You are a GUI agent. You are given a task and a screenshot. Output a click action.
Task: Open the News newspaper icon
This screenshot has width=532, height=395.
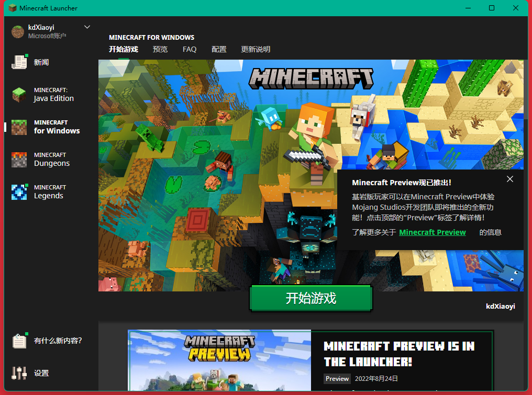click(19, 62)
